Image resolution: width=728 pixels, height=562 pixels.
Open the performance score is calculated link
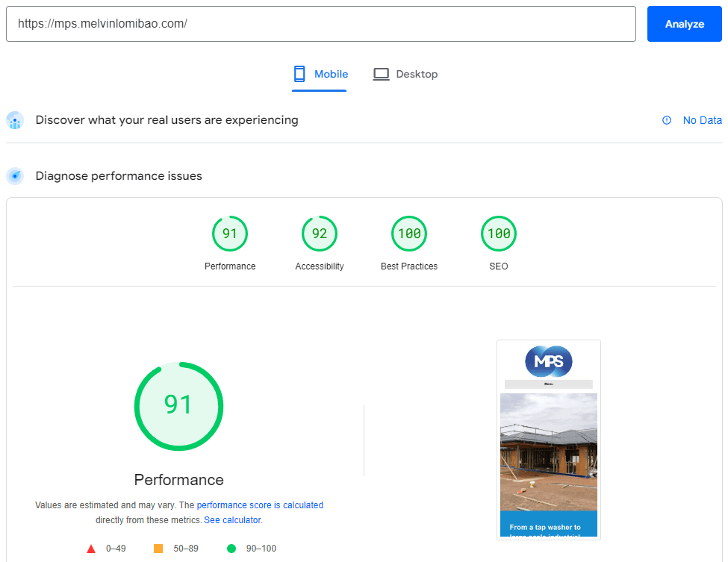(260, 505)
